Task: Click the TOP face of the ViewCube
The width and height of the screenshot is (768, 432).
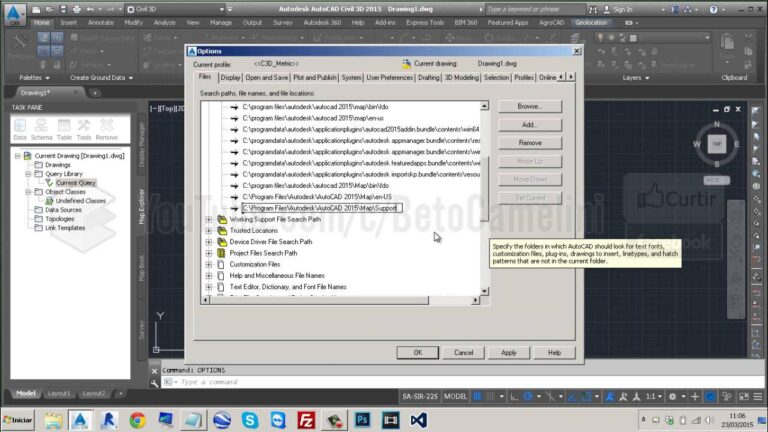Action: (717, 144)
